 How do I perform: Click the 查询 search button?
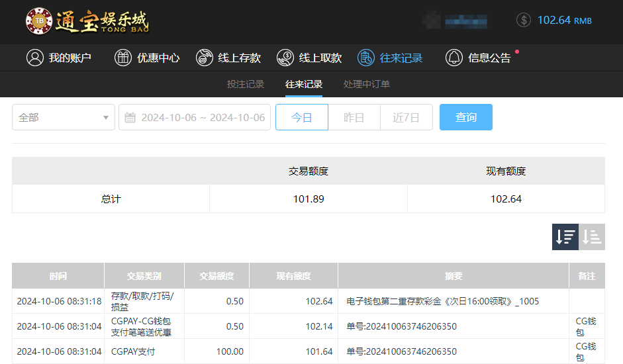tap(466, 117)
